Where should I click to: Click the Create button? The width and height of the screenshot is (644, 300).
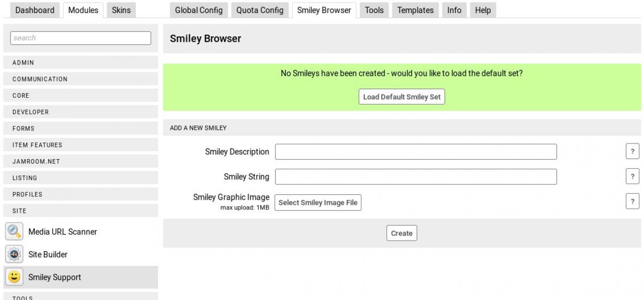click(401, 233)
